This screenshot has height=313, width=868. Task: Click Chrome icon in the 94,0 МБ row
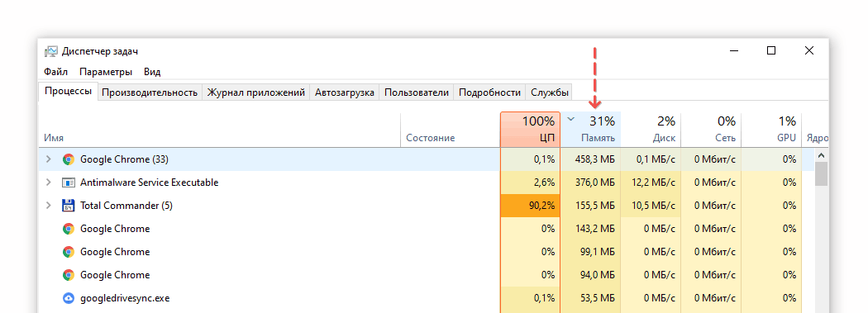pos(68,275)
